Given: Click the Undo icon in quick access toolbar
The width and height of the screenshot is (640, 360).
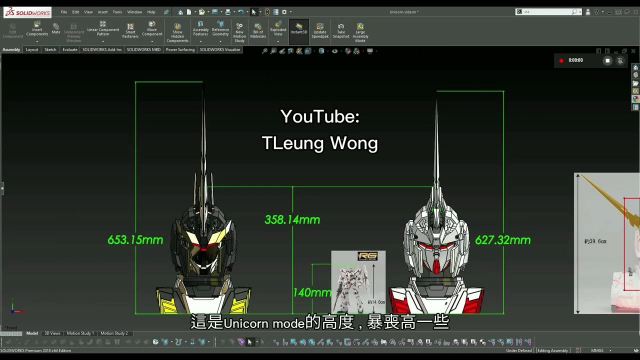Looking at the screenshot, I should point(241,12).
